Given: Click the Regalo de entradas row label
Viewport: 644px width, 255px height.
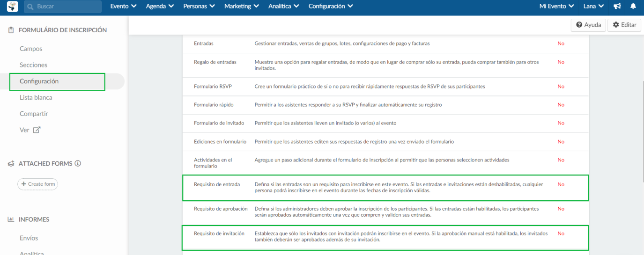Looking at the screenshot, I should click(x=215, y=62).
